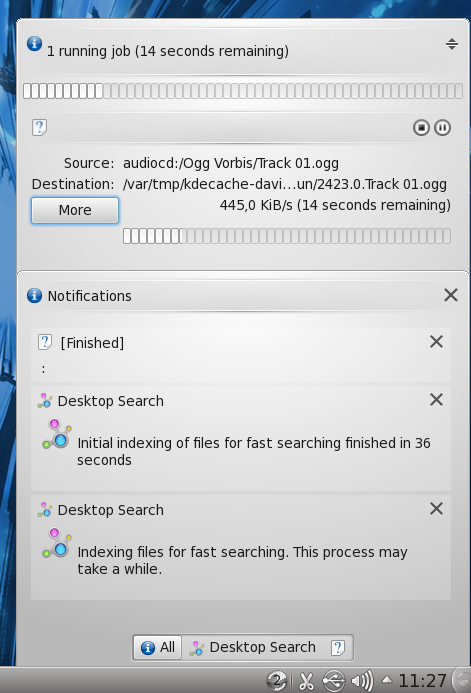Click the More button for job details
This screenshot has width=471, height=693.
click(75, 210)
